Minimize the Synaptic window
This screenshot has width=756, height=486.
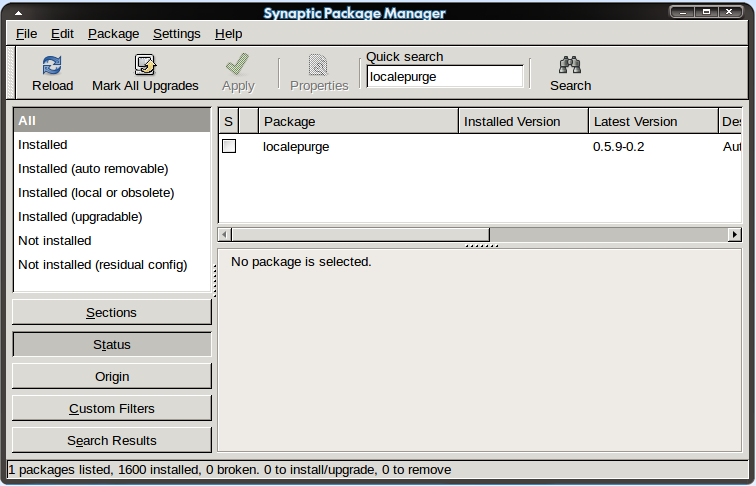point(683,12)
